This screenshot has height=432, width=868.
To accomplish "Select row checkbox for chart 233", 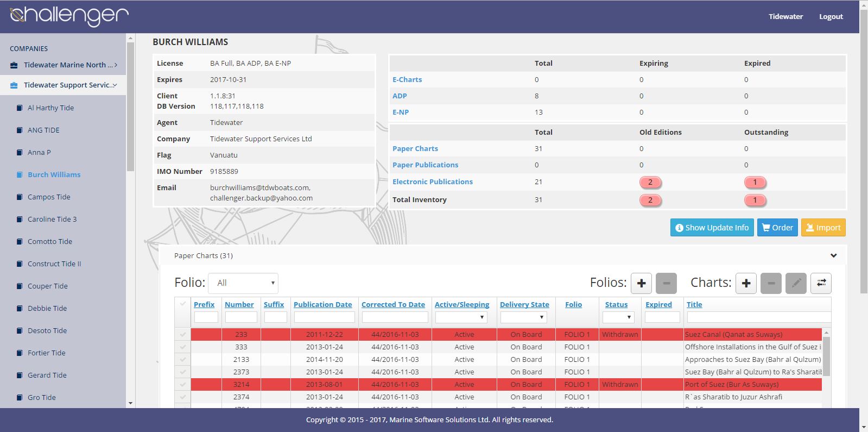I will (x=183, y=335).
